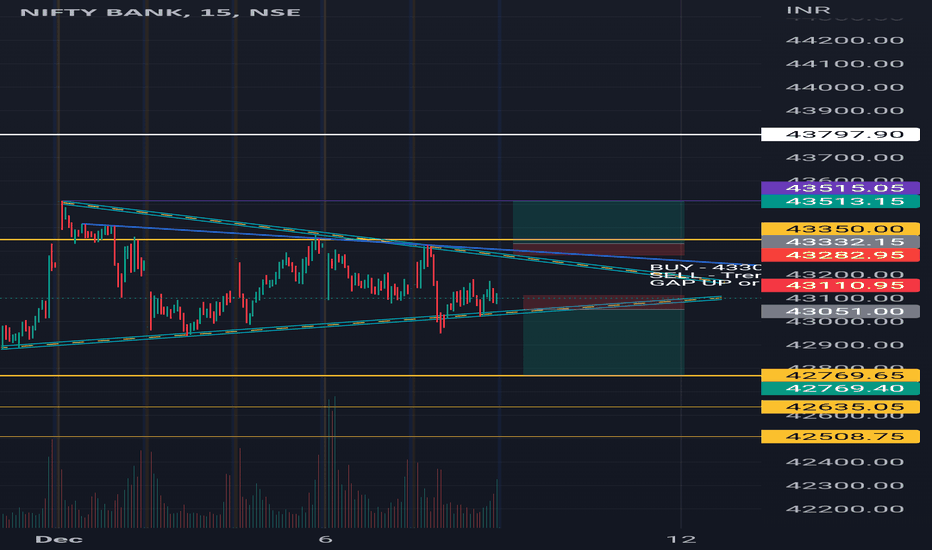932x550 pixels.
Task: Click the 42900.00 price scale label
Action: pyautogui.click(x=845, y=345)
